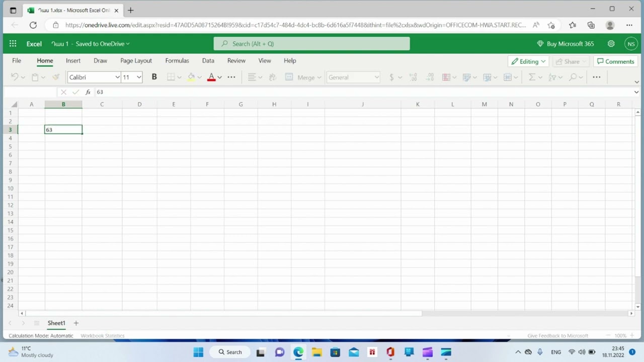Open the Formulas tab

tap(177, 60)
